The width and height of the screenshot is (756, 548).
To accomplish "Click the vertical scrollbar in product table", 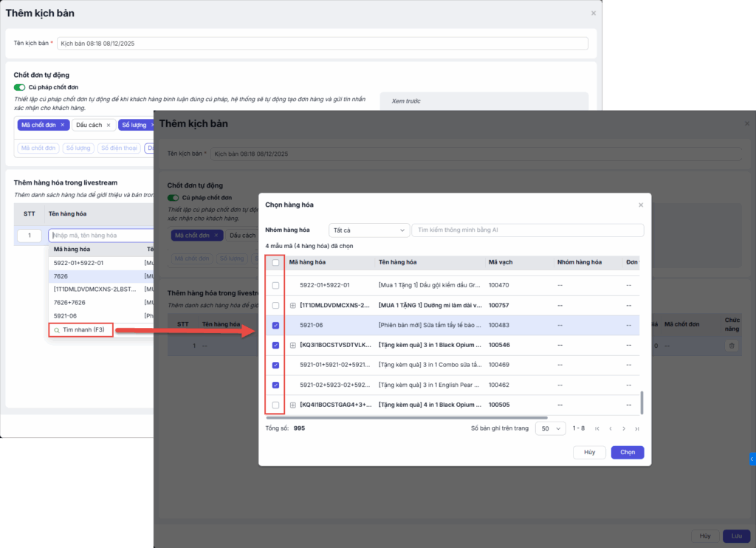I will (x=642, y=403).
